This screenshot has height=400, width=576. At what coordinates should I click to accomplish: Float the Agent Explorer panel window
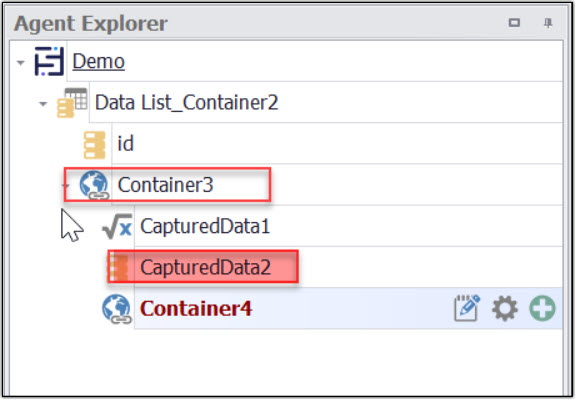pos(514,23)
